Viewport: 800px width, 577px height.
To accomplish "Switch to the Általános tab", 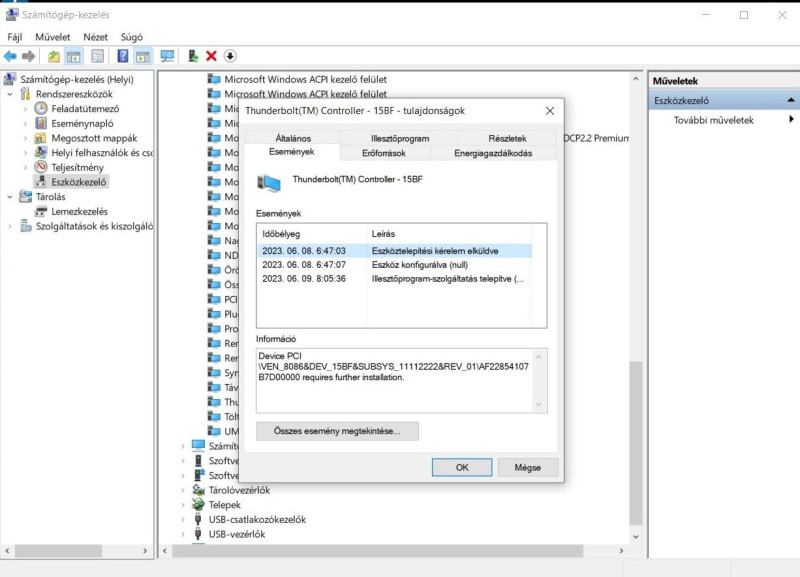I will click(x=293, y=138).
